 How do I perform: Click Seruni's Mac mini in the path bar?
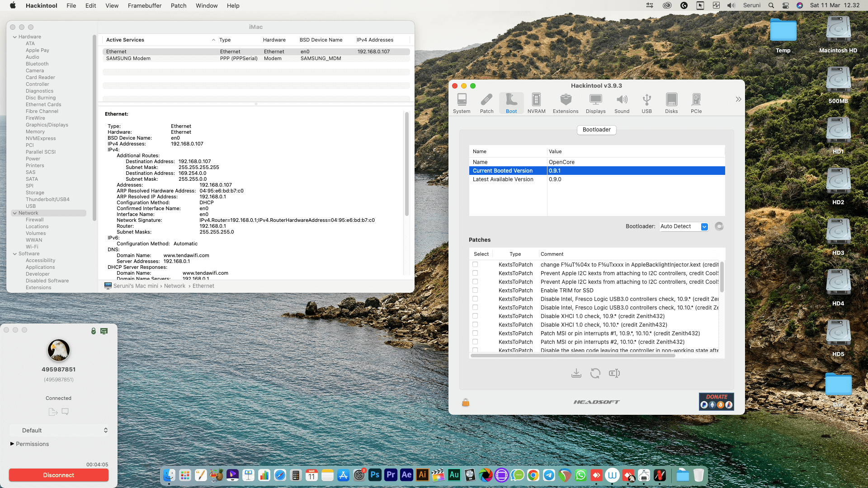pos(136,286)
